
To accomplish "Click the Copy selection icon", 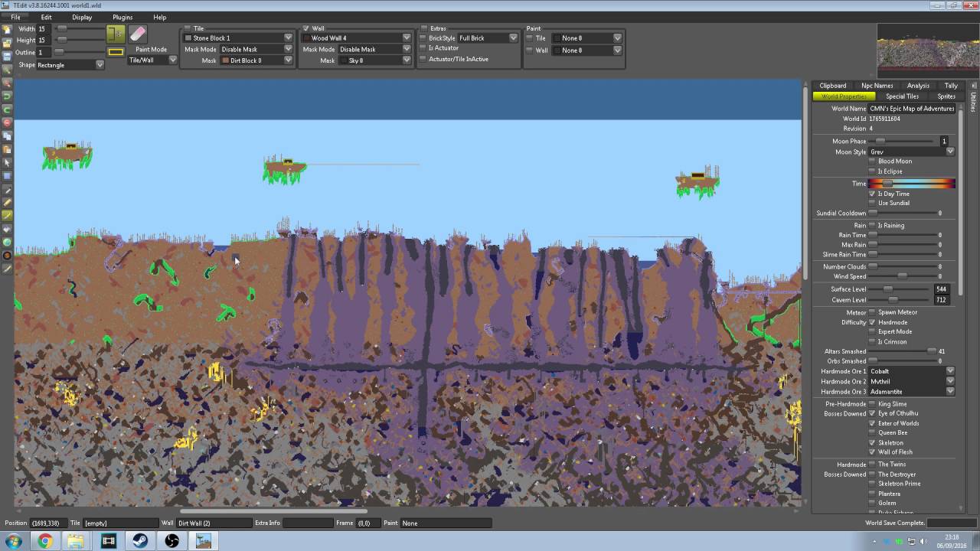I will pyautogui.click(x=7, y=135).
